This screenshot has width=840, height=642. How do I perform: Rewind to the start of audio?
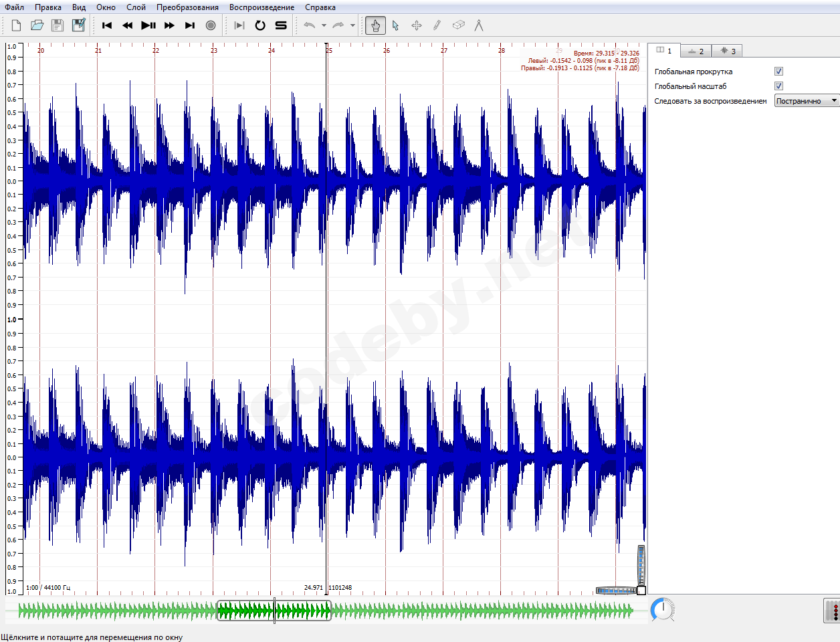point(107,25)
